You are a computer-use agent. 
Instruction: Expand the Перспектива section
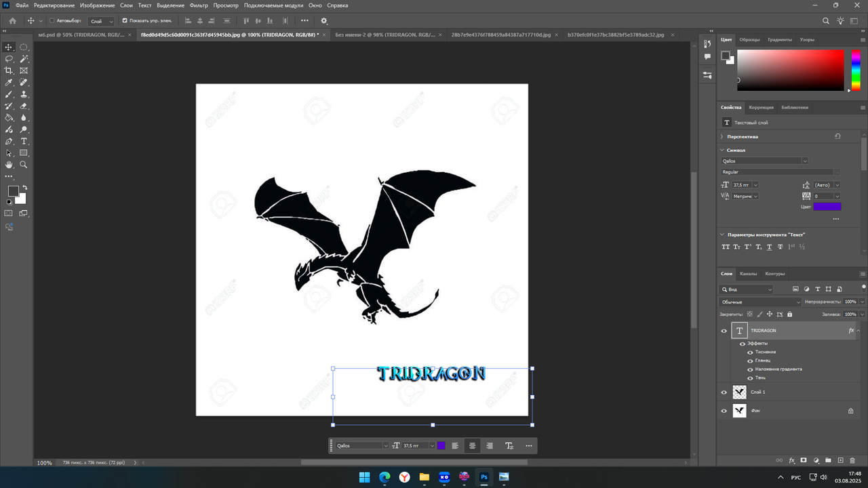click(x=722, y=137)
